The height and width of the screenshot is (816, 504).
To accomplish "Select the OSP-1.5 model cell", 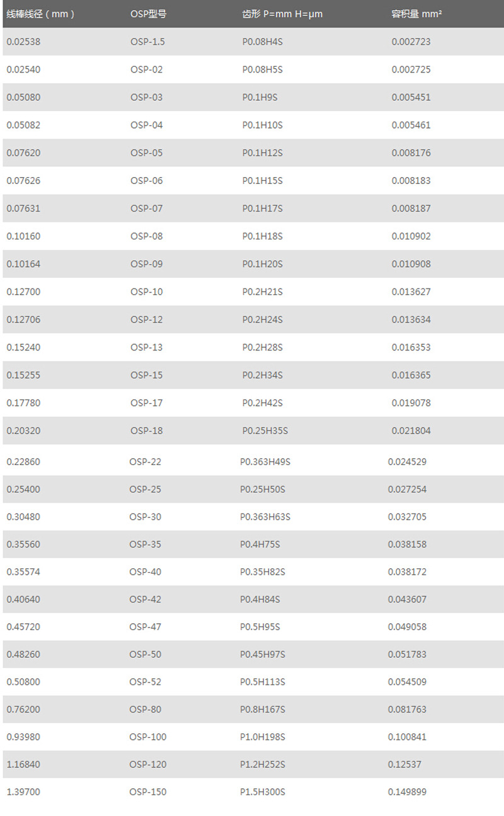I will point(147,42).
